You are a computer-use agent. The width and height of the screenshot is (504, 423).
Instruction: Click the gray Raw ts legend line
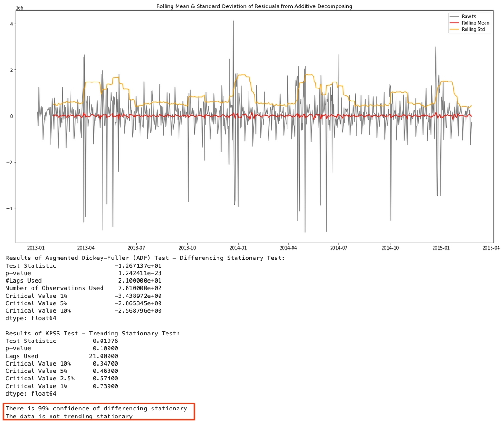[454, 17]
